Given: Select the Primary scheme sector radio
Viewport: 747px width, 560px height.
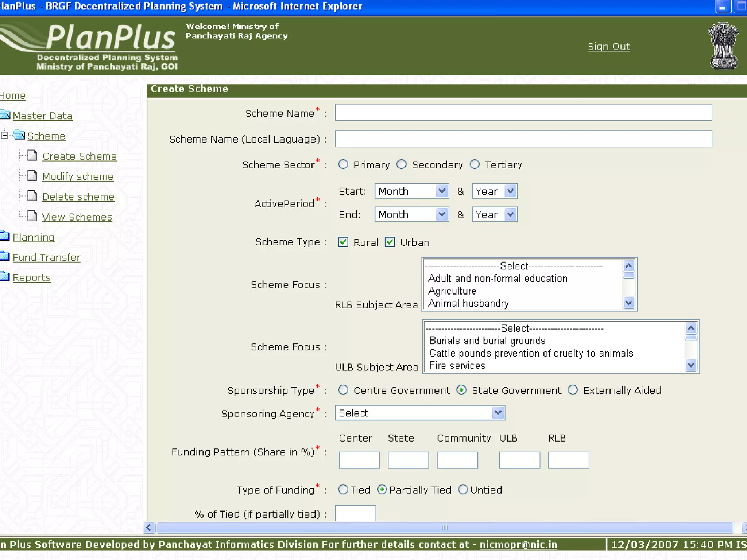Looking at the screenshot, I should [x=343, y=164].
